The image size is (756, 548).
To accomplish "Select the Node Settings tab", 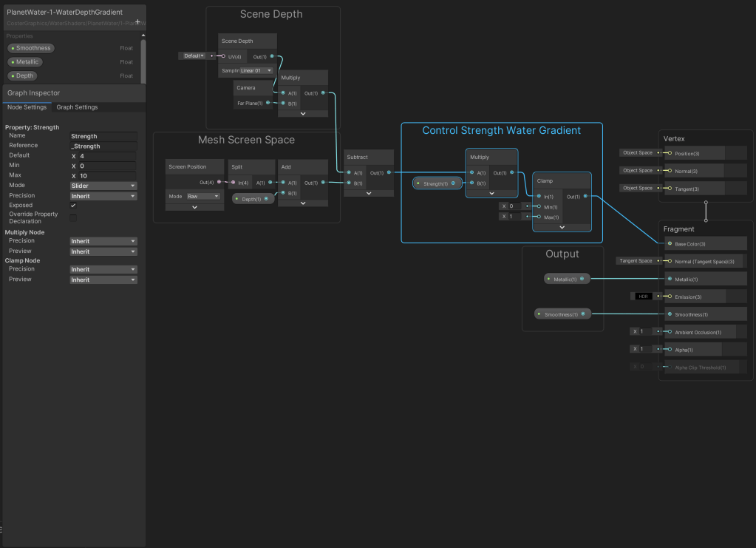I will pyautogui.click(x=26, y=107).
